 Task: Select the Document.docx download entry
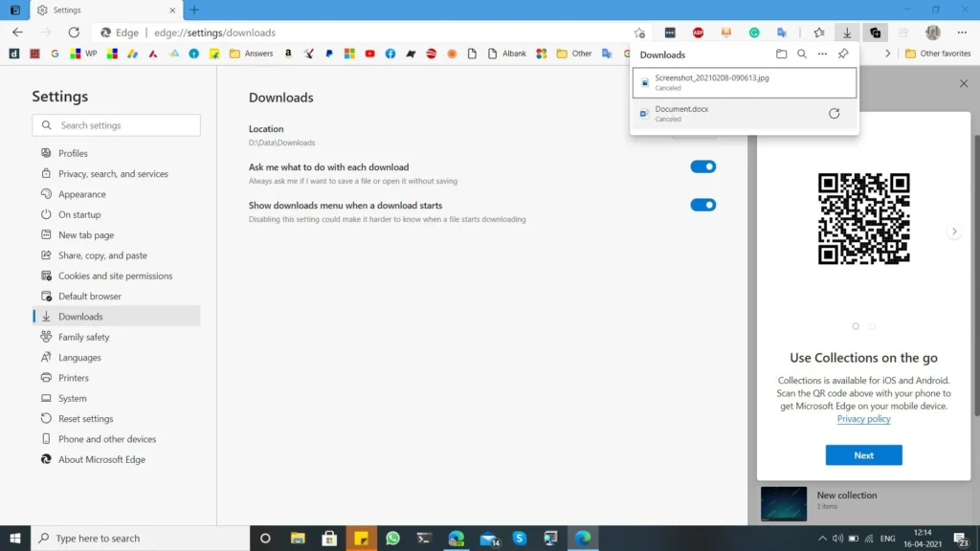(745, 114)
